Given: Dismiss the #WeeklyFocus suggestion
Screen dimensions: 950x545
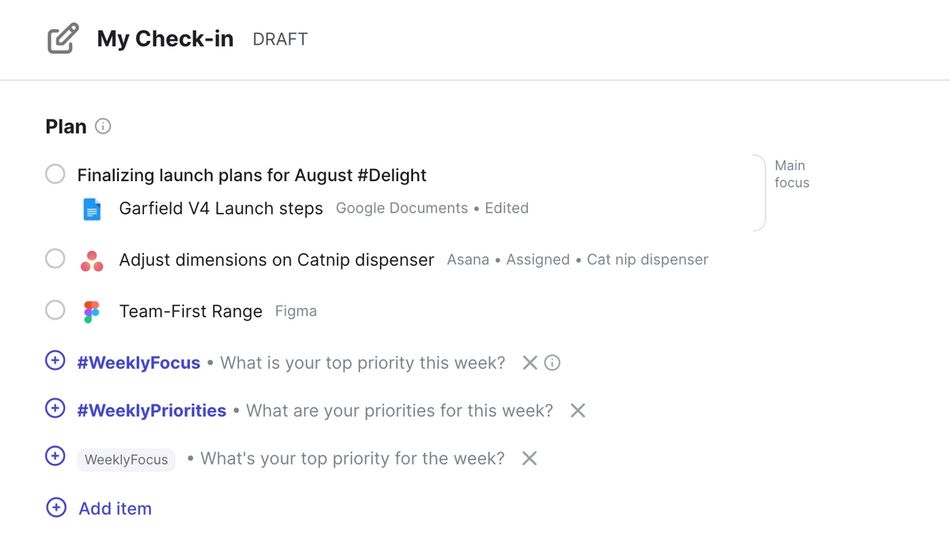Looking at the screenshot, I should pos(530,363).
